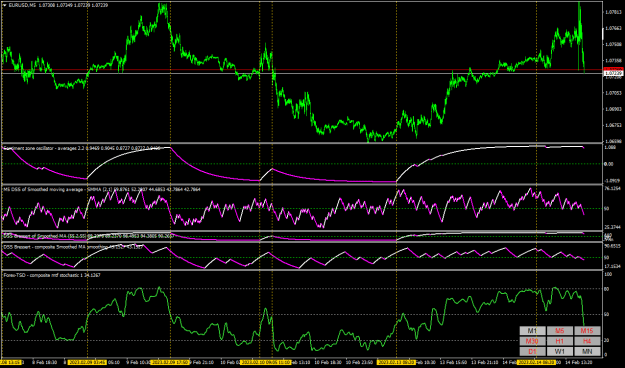The image size is (625, 368).
Task: Click the 14 Feb 13:20 time axis label
Action: [x=578, y=362]
